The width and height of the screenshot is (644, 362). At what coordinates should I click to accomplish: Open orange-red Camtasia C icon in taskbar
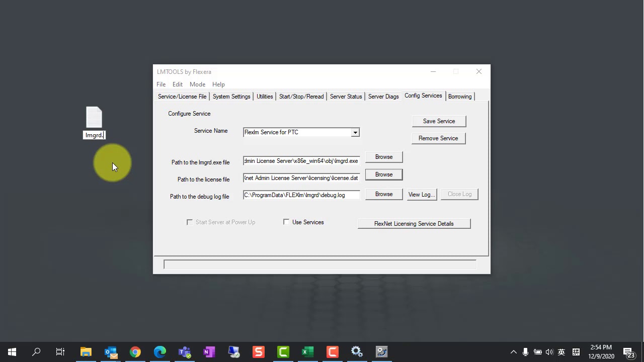[x=333, y=352]
